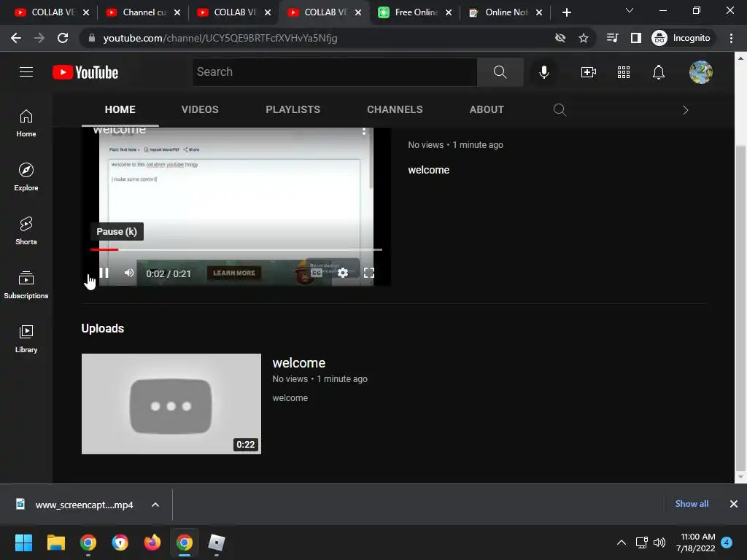Open Subscriptions in the sidebar
The height and width of the screenshot is (560, 747).
tap(26, 284)
